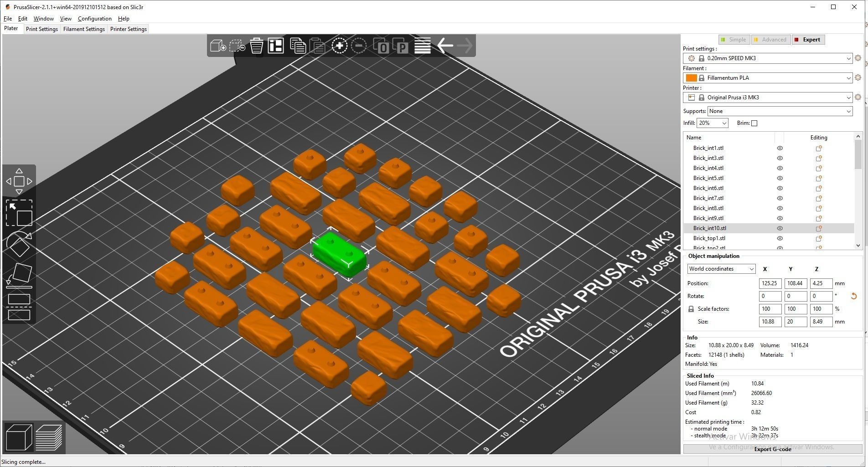Enable the Brim checkbox

tap(754, 123)
